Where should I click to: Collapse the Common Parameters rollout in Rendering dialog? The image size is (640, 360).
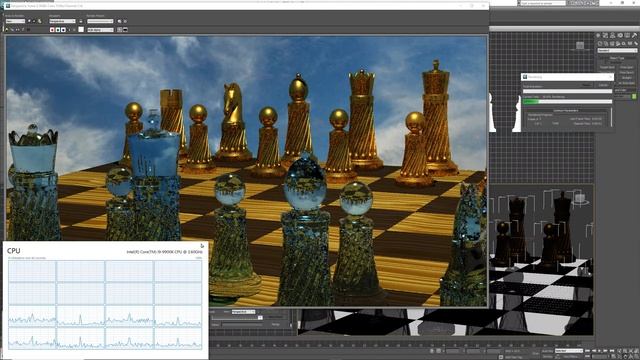[x=566, y=111]
